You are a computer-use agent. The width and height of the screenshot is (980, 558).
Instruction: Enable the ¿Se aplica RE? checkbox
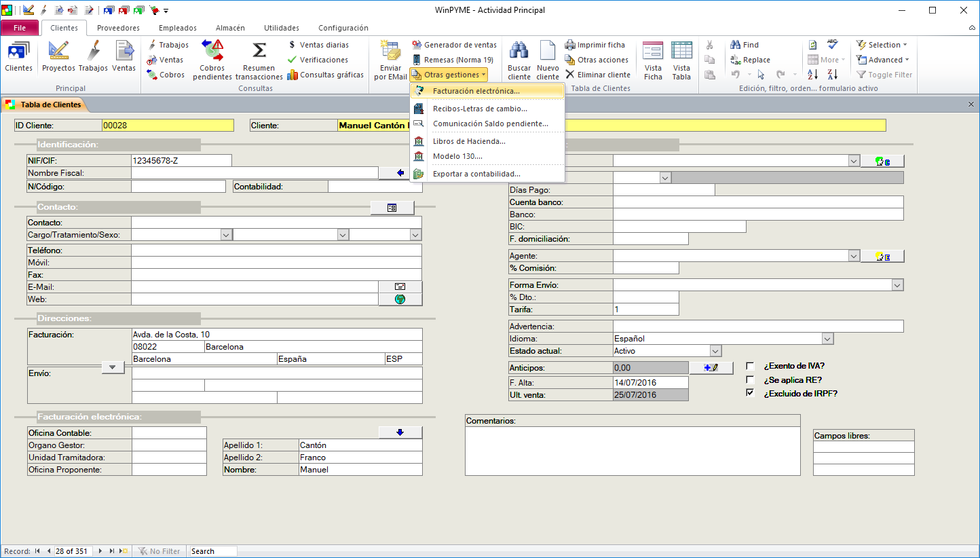click(x=750, y=379)
